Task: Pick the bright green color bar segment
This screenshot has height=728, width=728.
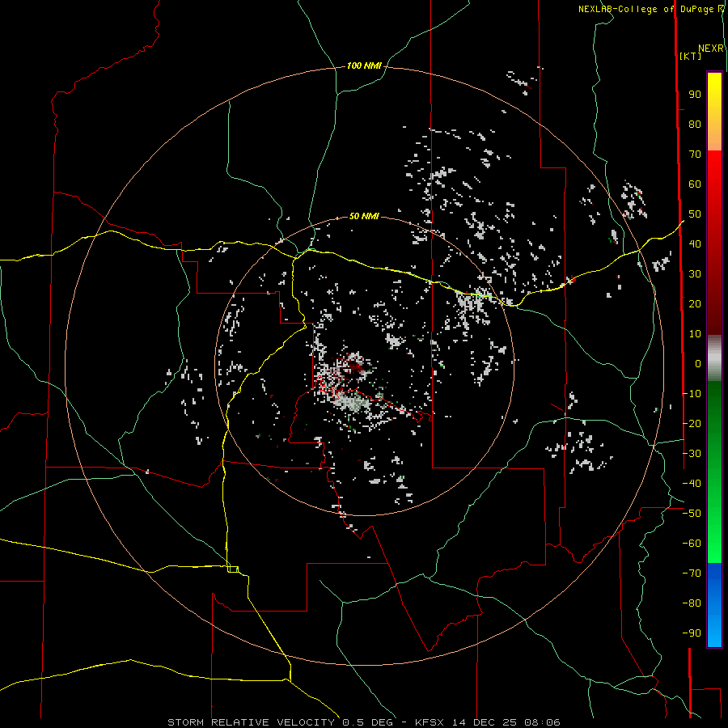Action: 714,534
